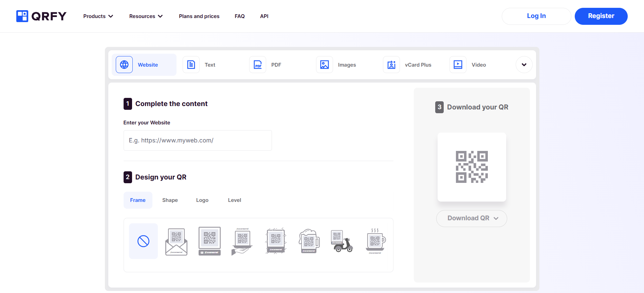This screenshot has height=293, width=644.
Task: Choose the no-frame option
Action: click(143, 241)
